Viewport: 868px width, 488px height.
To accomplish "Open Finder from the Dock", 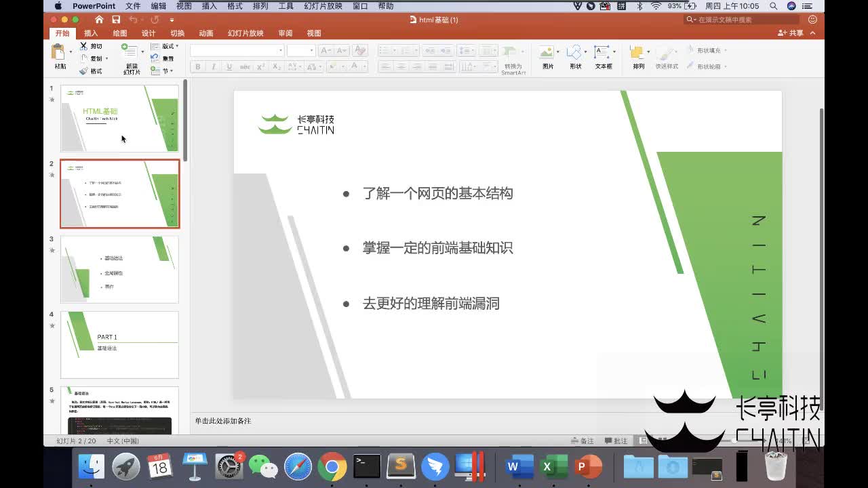I will (91, 467).
